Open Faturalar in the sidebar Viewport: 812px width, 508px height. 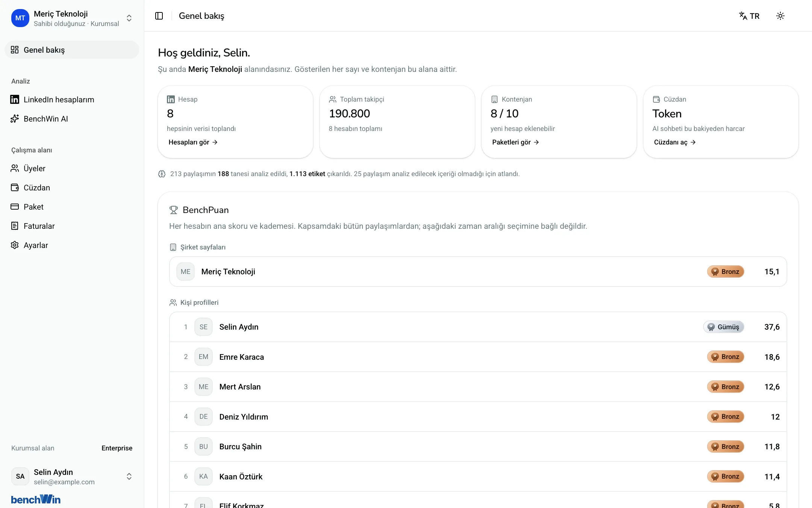point(72,226)
